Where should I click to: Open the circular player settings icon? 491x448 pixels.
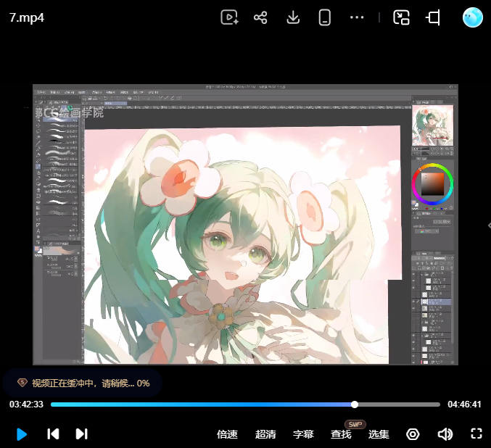tap(413, 434)
